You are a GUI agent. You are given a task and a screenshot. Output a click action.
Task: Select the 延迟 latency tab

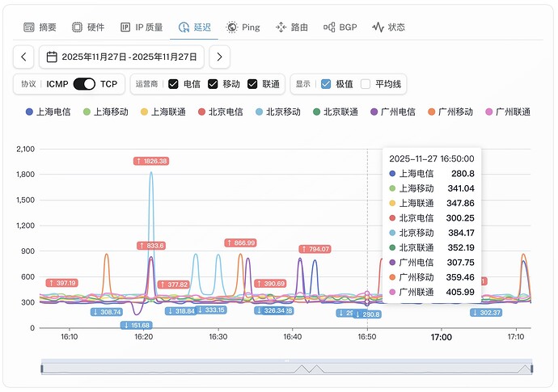[195, 27]
